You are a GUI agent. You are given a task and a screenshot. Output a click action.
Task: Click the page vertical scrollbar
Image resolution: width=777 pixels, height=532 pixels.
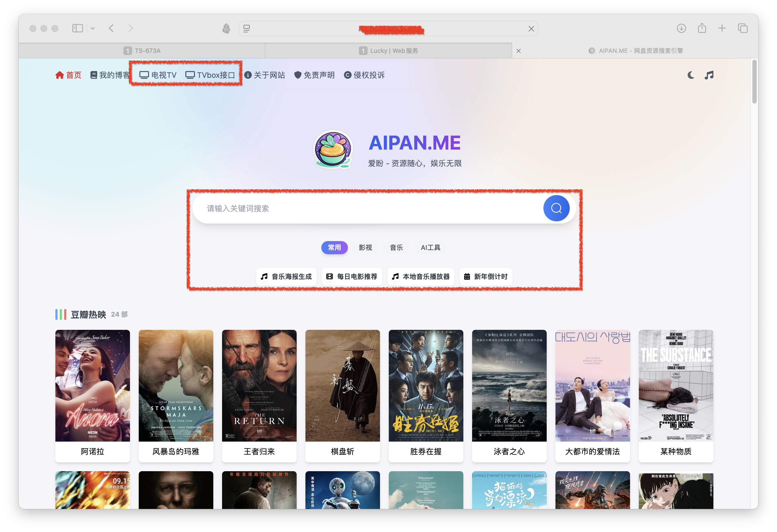click(754, 82)
